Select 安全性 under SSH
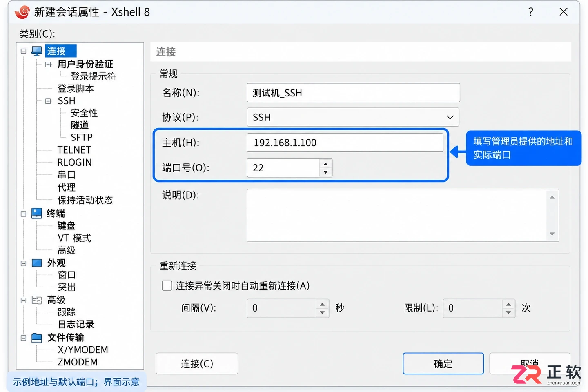588x392 pixels. 84,113
